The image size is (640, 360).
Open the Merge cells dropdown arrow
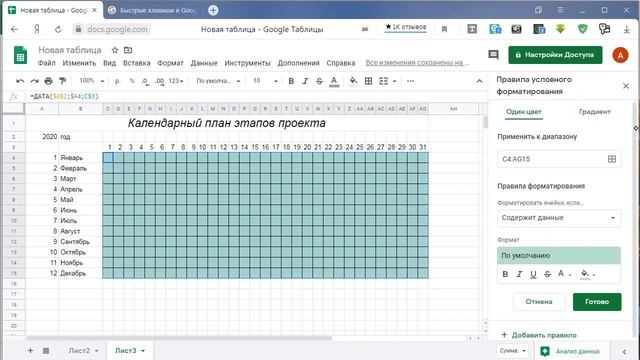[x=394, y=81]
